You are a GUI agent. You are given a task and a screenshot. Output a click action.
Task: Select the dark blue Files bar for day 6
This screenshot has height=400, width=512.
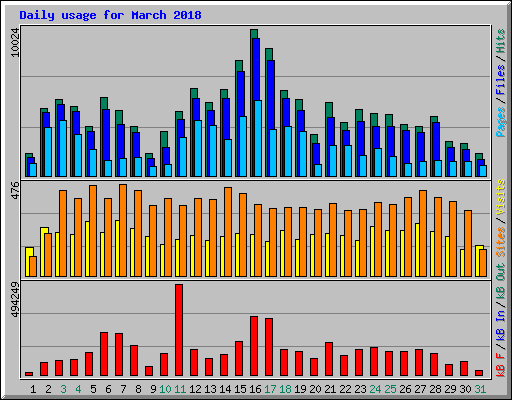tap(106, 135)
